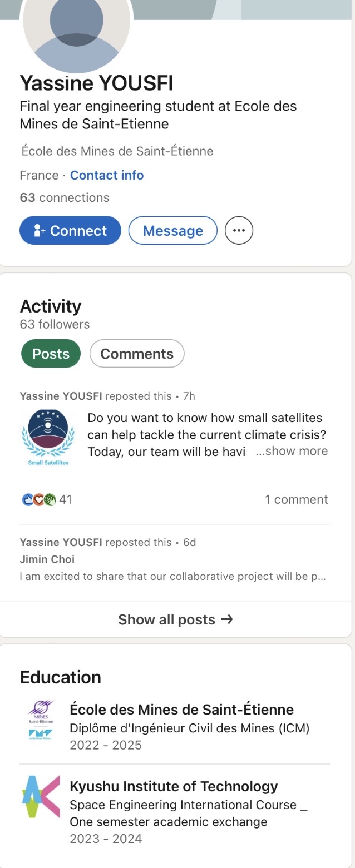Open the reaction icons next to 41
This screenshot has width=355, height=868.
point(38,499)
